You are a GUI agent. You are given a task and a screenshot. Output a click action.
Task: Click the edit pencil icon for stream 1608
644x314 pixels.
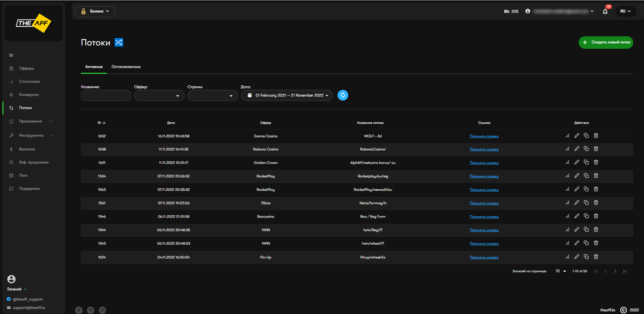coord(577,149)
